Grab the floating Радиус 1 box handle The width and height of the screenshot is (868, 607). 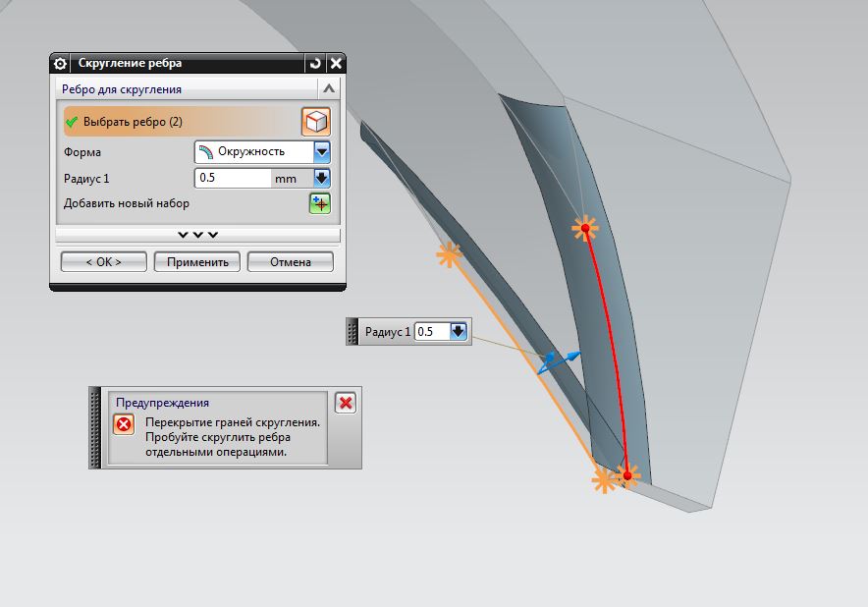tap(353, 331)
